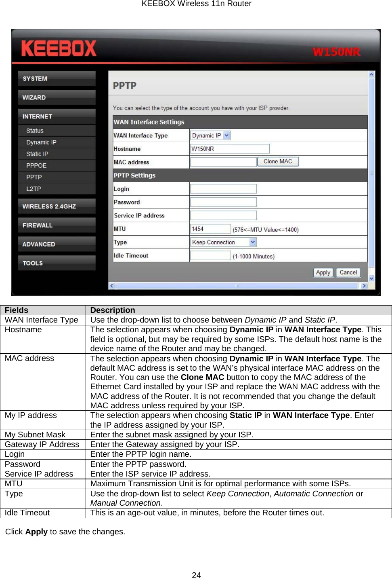Click the Cancel button
Screen dimensions: 392x578
(348, 272)
